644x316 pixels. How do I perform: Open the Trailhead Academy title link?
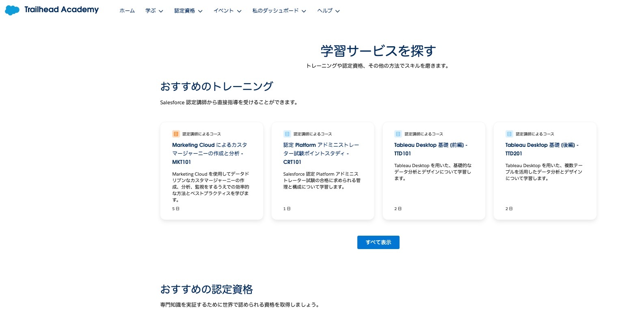click(x=61, y=10)
